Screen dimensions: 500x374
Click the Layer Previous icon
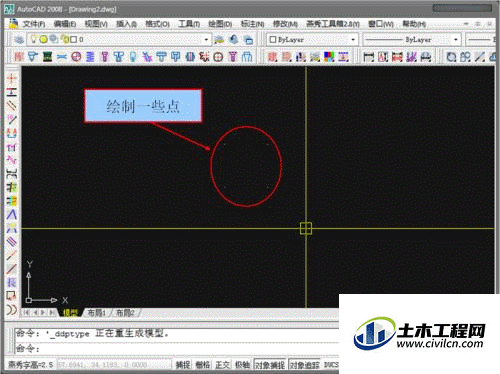234,40
